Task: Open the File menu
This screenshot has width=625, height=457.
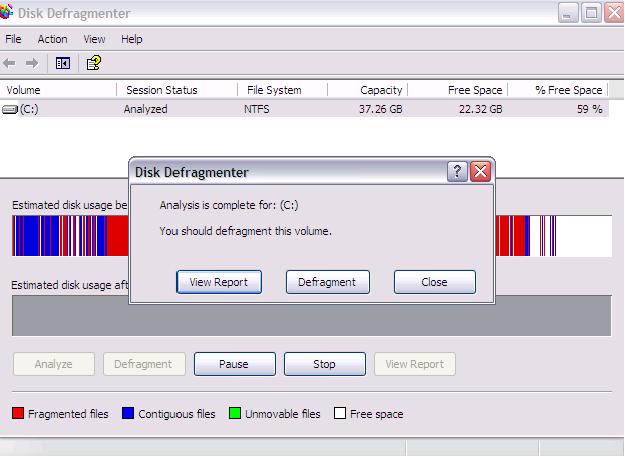Action: click(13, 39)
